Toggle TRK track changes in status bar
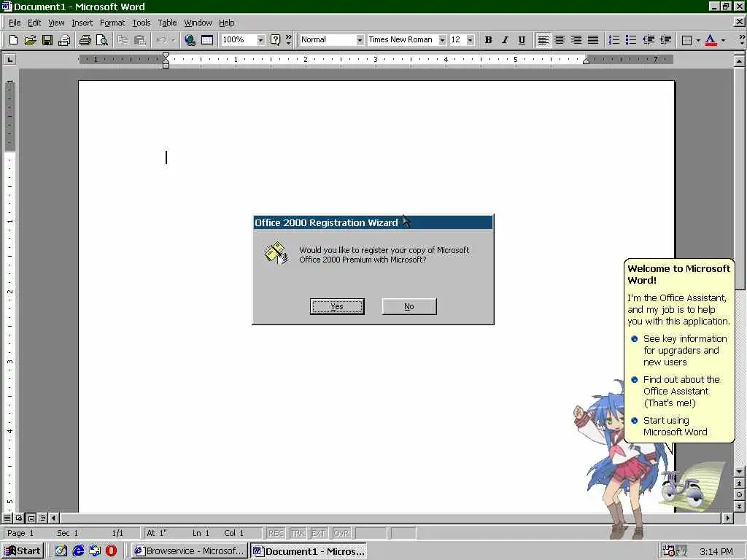The image size is (747, 560). click(x=298, y=533)
